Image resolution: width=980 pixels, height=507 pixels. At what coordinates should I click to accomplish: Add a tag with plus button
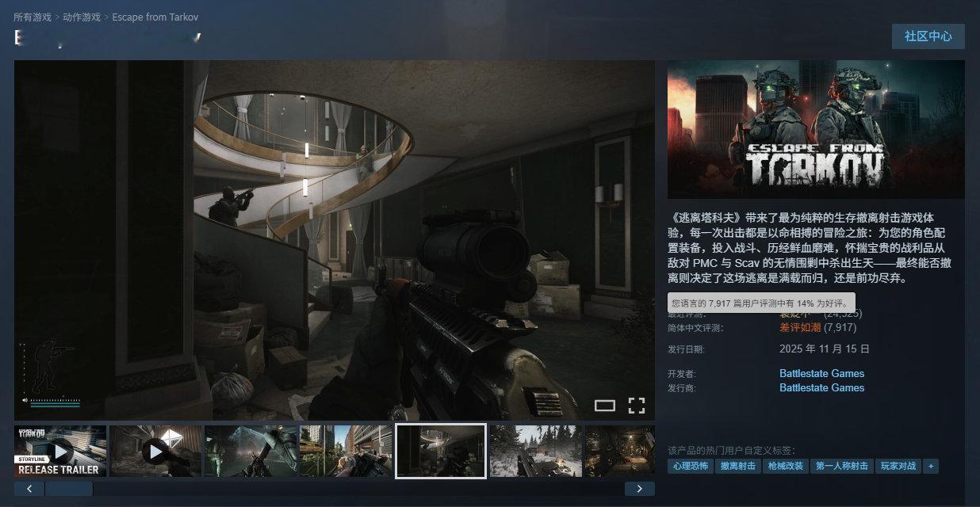tap(931, 466)
